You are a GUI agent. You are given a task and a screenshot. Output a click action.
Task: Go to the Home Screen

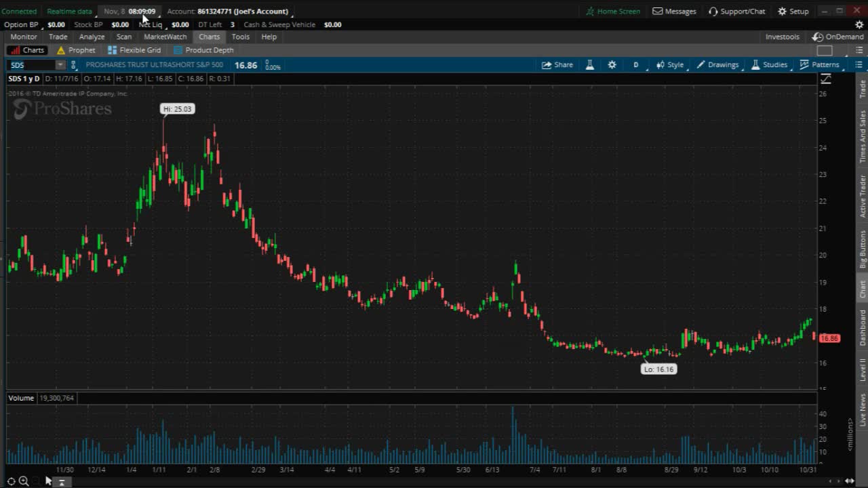(x=613, y=11)
